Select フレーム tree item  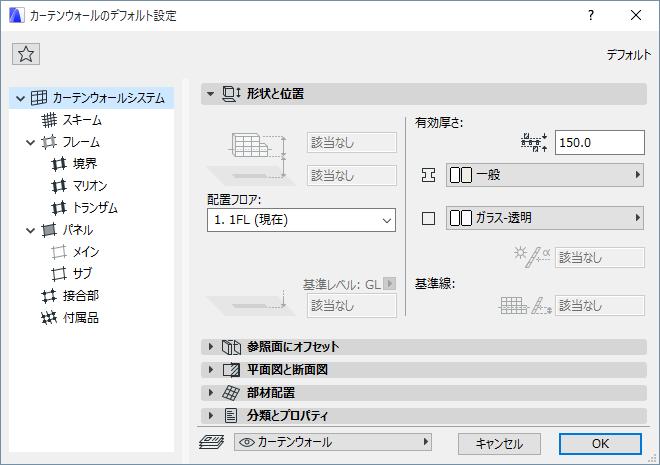tap(81, 142)
